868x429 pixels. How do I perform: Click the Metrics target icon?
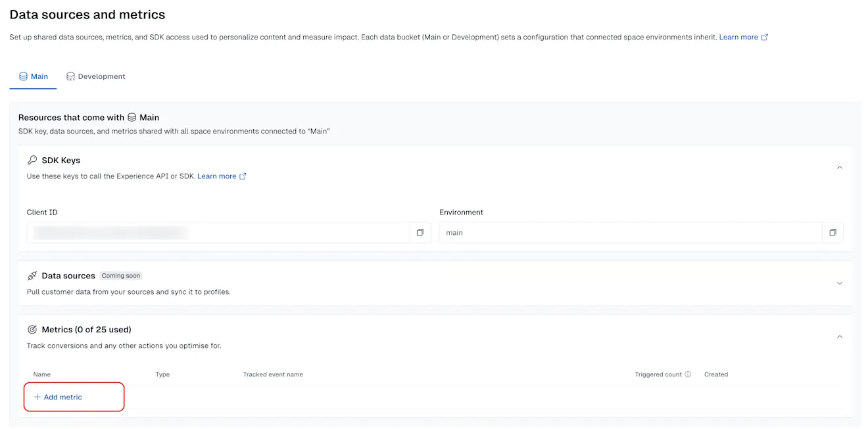pos(32,329)
